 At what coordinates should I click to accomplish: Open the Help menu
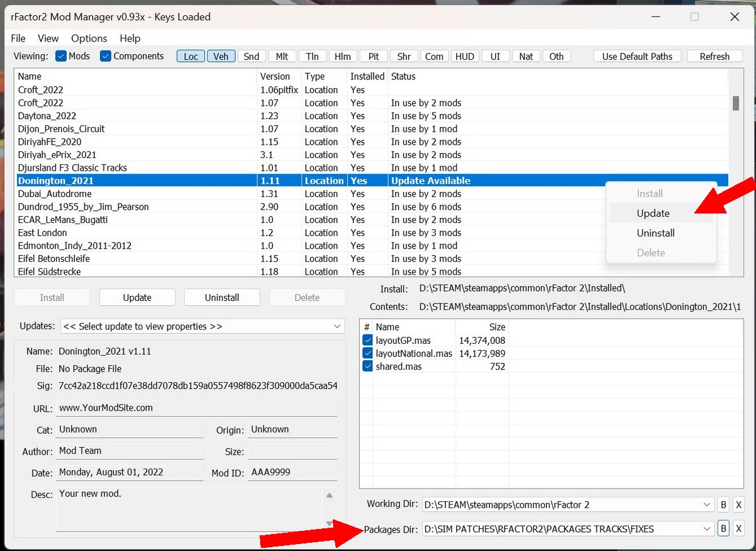click(x=130, y=38)
